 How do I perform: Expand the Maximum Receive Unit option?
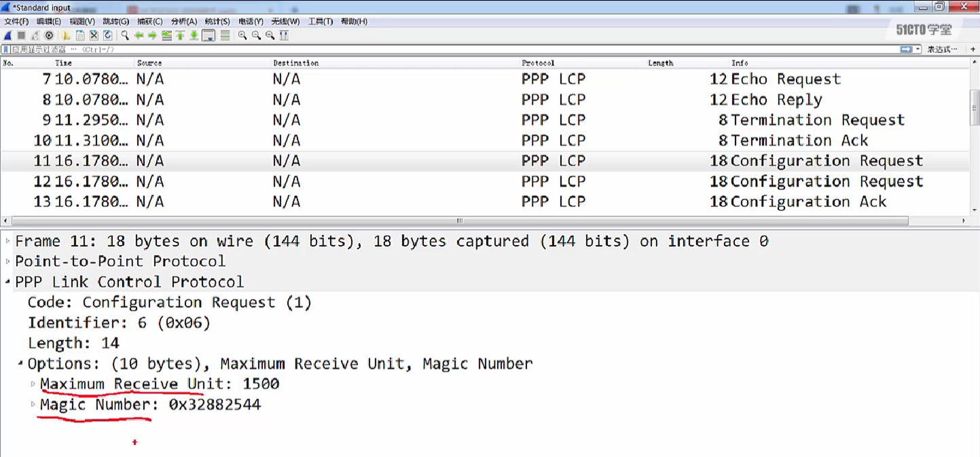click(x=33, y=384)
